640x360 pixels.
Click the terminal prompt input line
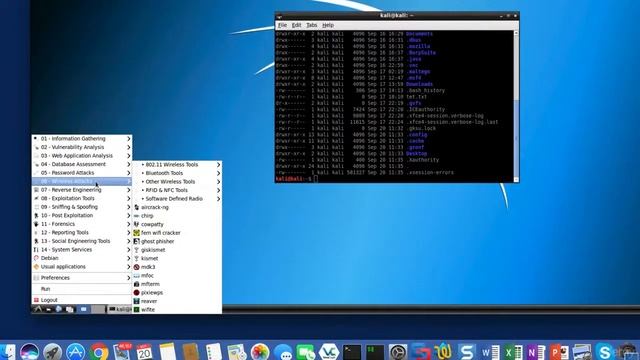pyautogui.click(x=394, y=179)
